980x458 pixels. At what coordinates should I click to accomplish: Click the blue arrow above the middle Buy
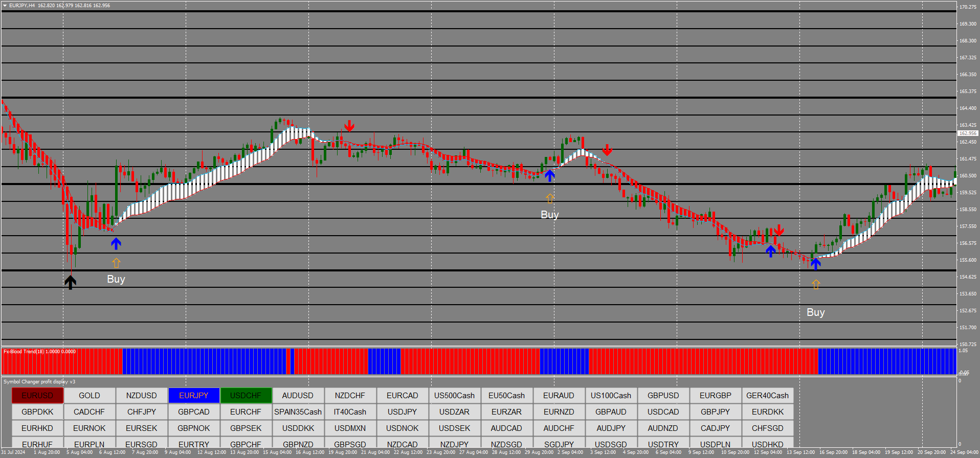(x=550, y=176)
